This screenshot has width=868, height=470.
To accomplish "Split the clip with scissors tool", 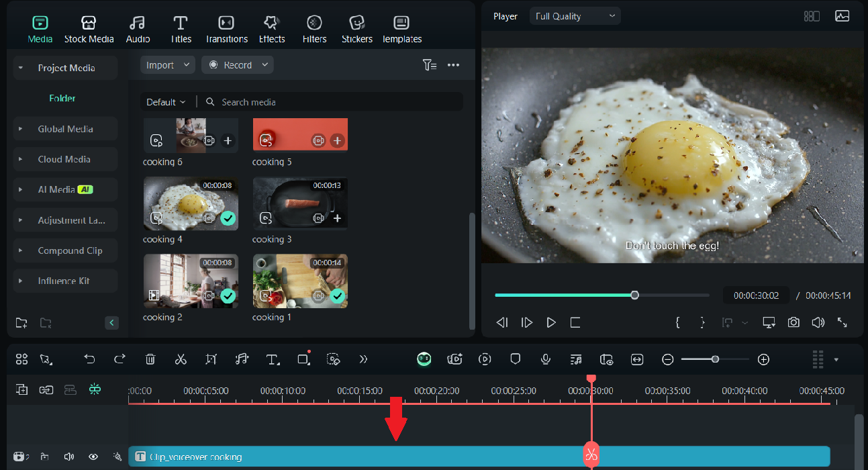I will pyautogui.click(x=181, y=359).
